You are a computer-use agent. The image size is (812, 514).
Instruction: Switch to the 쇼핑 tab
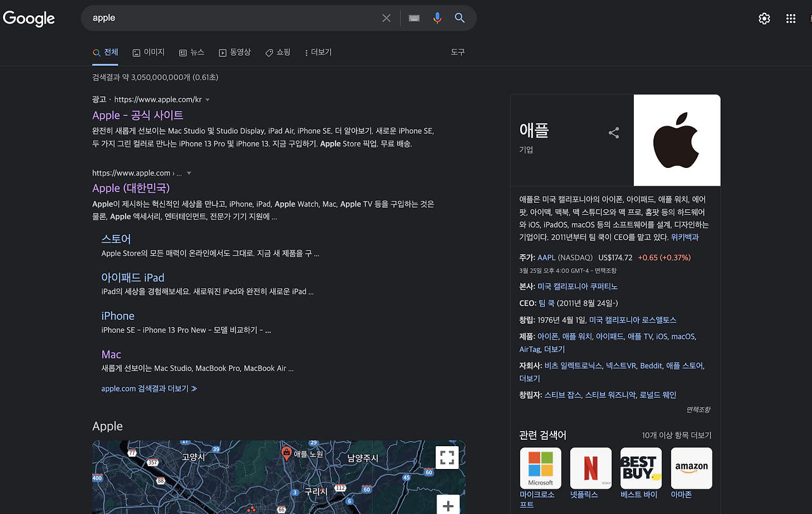pyautogui.click(x=278, y=52)
